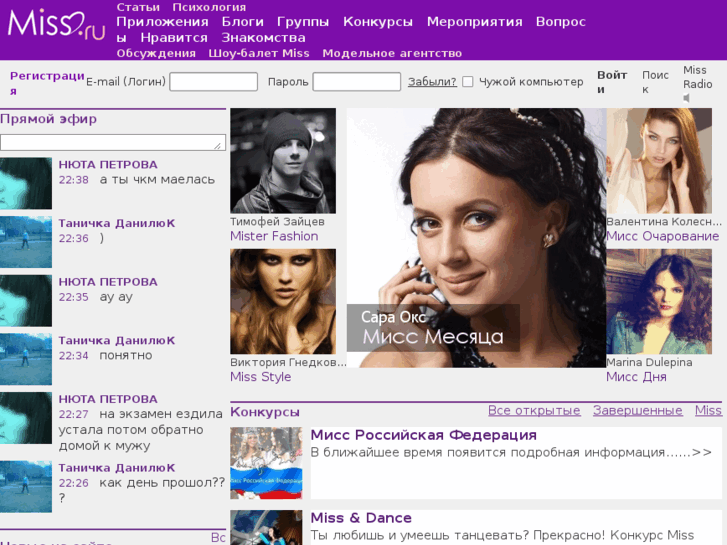Toggle the Чужой компьютер checkbox
This screenshot has width=727, height=545.
[x=467, y=82]
